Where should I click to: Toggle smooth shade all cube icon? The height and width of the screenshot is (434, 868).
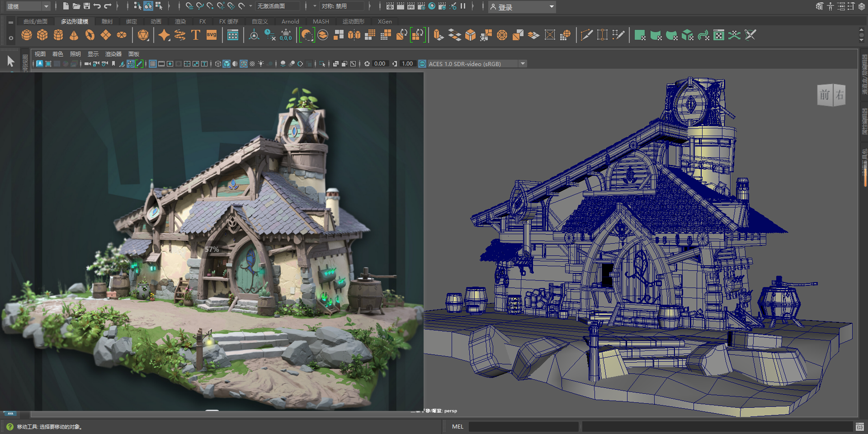coord(226,64)
